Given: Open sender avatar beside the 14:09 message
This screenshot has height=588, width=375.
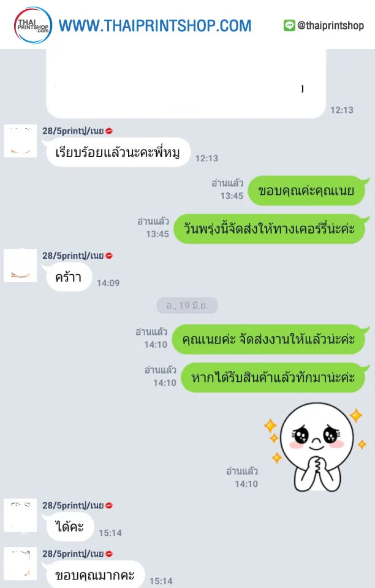Looking at the screenshot, I should pyautogui.click(x=20, y=265).
